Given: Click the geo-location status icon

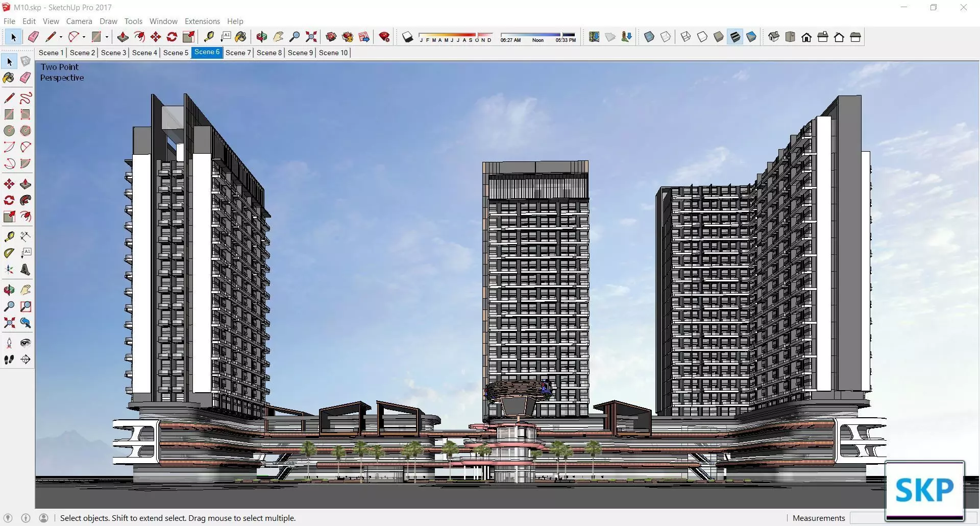Looking at the screenshot, I should coord(8,518).
